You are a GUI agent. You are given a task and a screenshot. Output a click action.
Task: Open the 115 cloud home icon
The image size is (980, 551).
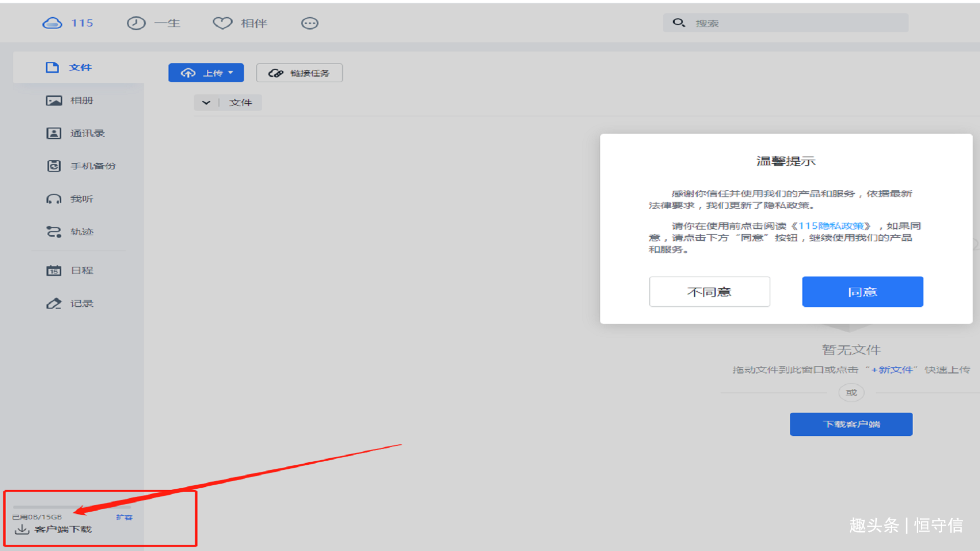[x=52, y=23]
